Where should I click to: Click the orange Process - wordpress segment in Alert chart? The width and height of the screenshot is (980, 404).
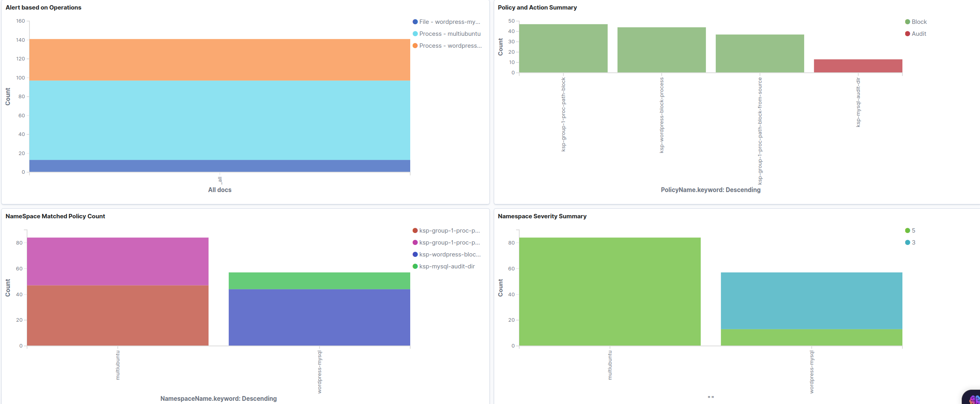point(220,60)
